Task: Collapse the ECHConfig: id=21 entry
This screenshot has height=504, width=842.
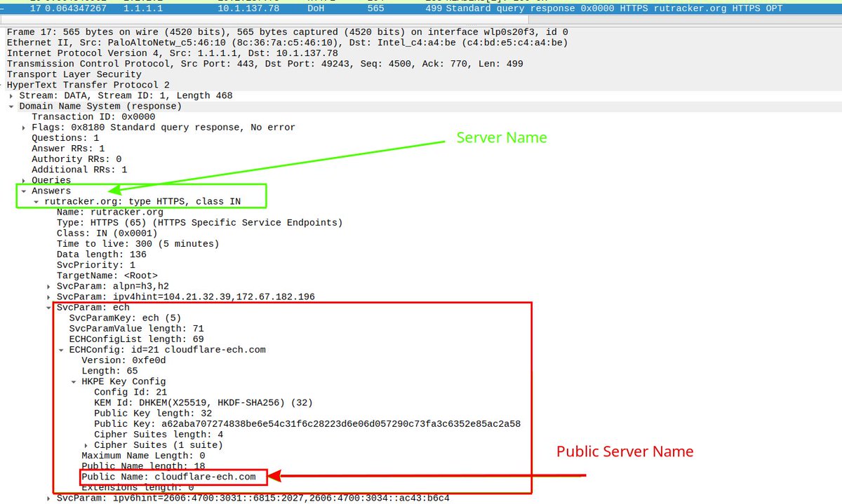Action: [62, 349]
